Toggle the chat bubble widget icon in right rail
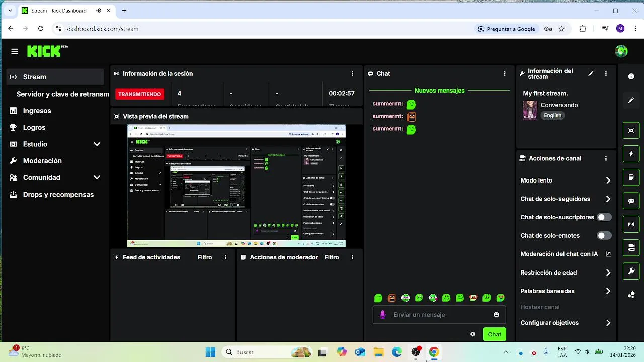The height and width of the screenshot is (362, 644). click(x=631, y=201)
